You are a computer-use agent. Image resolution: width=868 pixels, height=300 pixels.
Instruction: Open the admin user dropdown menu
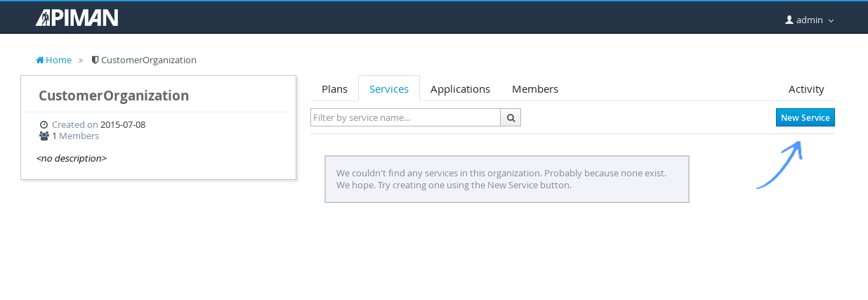pyautogui.click(x=810, y=20)
